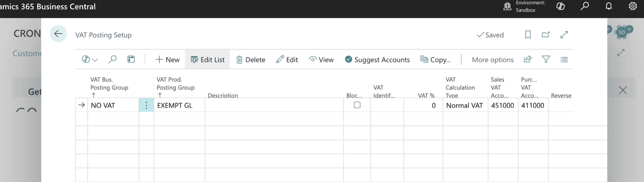The height and width of the screenshot is (182, 644).
Task: Toggle Blocked checkbox for NO VAT row
Action: 357,105
